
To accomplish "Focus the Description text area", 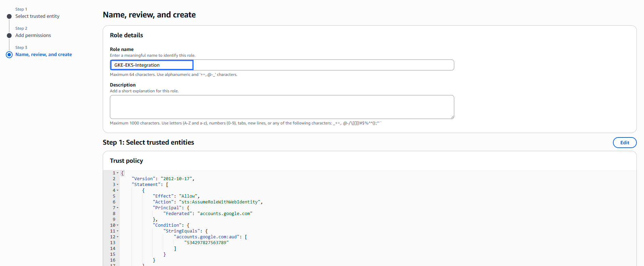I will [x=282, y=107].
